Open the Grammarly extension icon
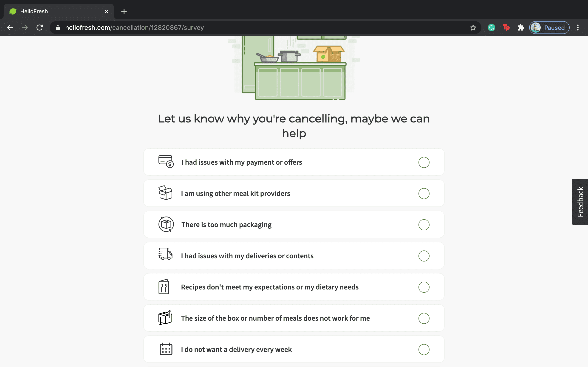The image size is (588, 367). pos(491,28)
